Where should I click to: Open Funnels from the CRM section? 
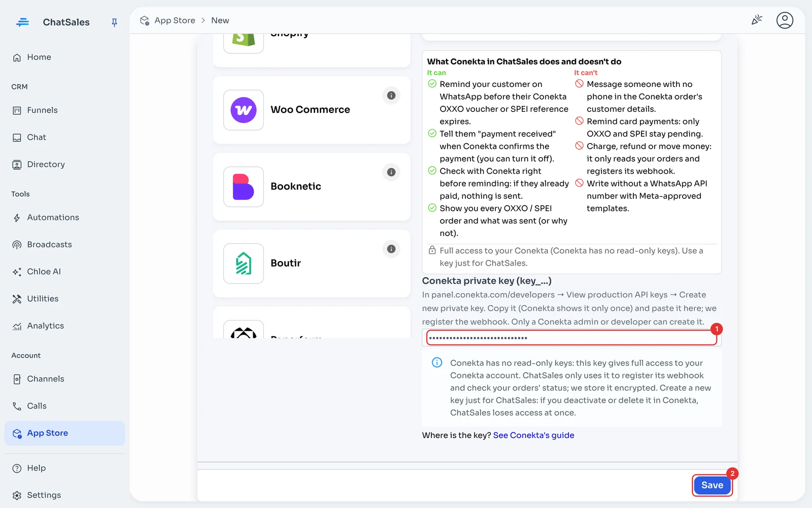point(64,110)
